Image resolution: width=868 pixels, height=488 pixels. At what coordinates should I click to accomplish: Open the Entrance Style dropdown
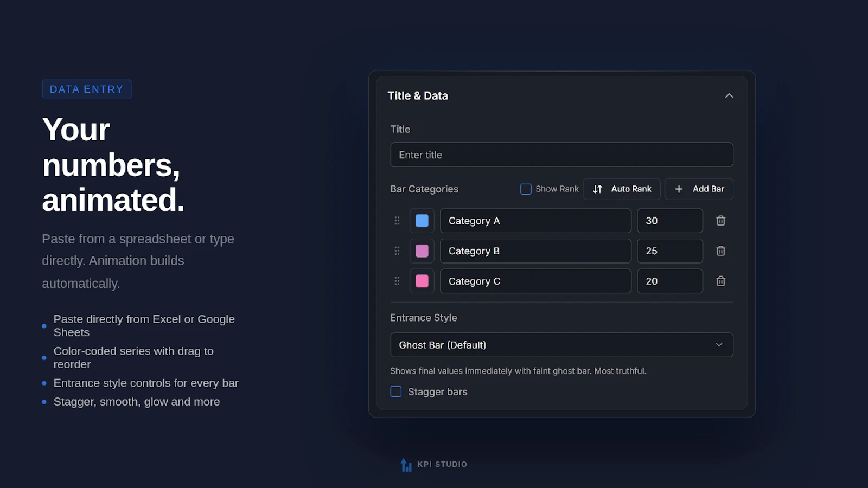(x=561, y=345)
